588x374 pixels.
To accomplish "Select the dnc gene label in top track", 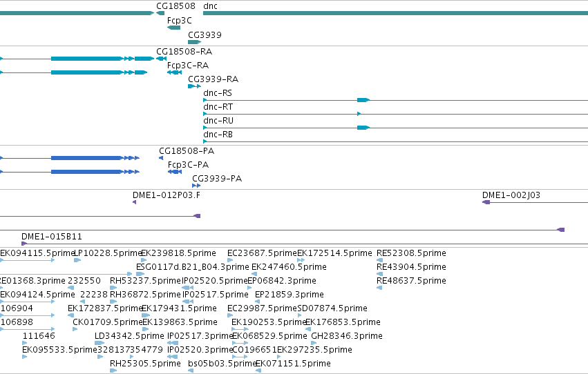I will [210, 6].
